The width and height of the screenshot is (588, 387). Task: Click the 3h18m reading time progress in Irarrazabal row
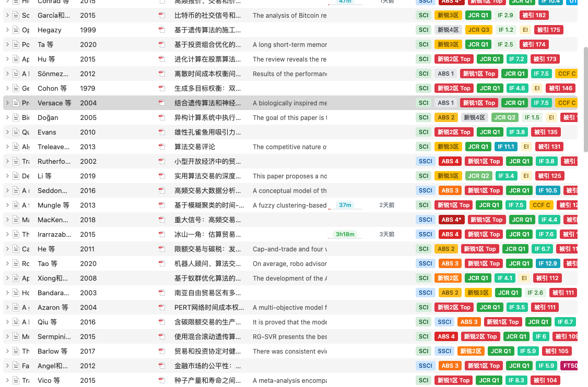click(345, 235)
